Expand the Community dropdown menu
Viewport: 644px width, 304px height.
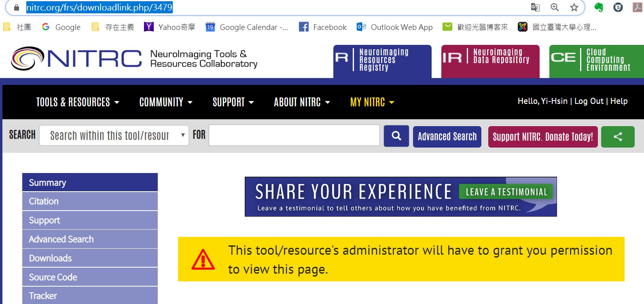click(165, 102)
